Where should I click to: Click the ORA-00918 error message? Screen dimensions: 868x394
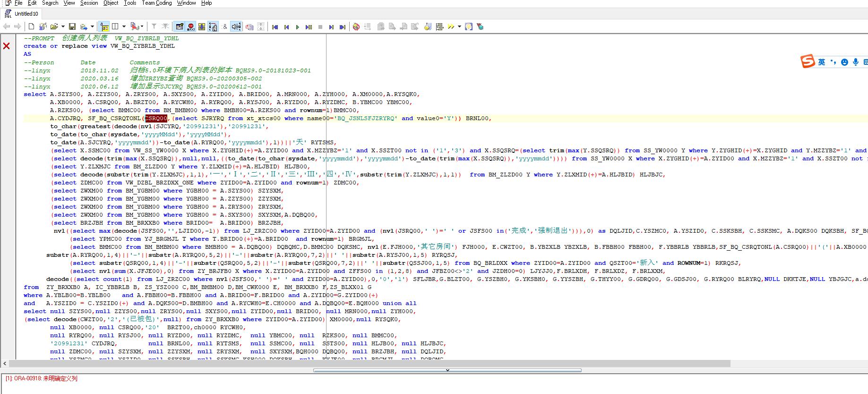42,378
